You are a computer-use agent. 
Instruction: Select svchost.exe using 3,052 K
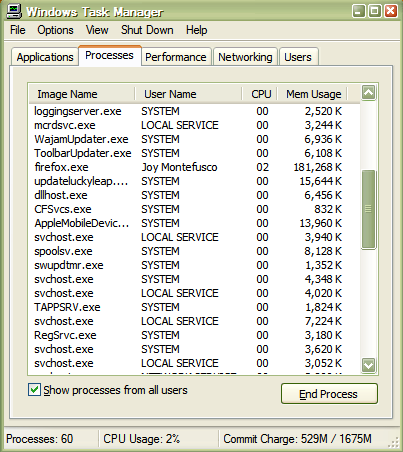click(194, 363)
